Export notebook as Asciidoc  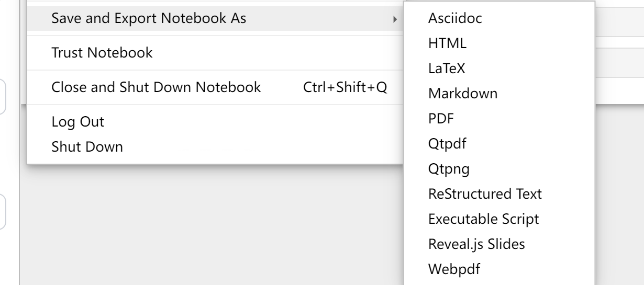pyautogui.click(x=455, y=18)
